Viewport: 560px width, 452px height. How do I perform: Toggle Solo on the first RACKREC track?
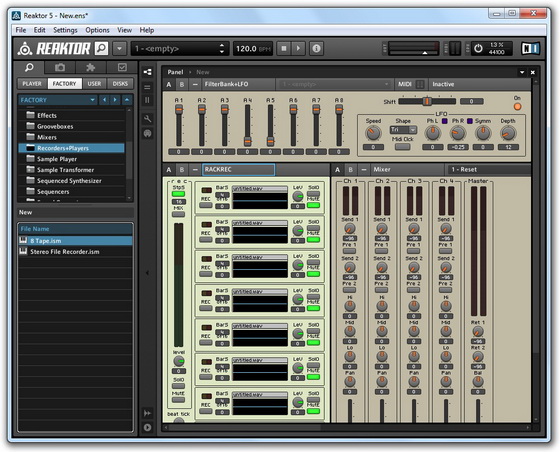point(313,194)
